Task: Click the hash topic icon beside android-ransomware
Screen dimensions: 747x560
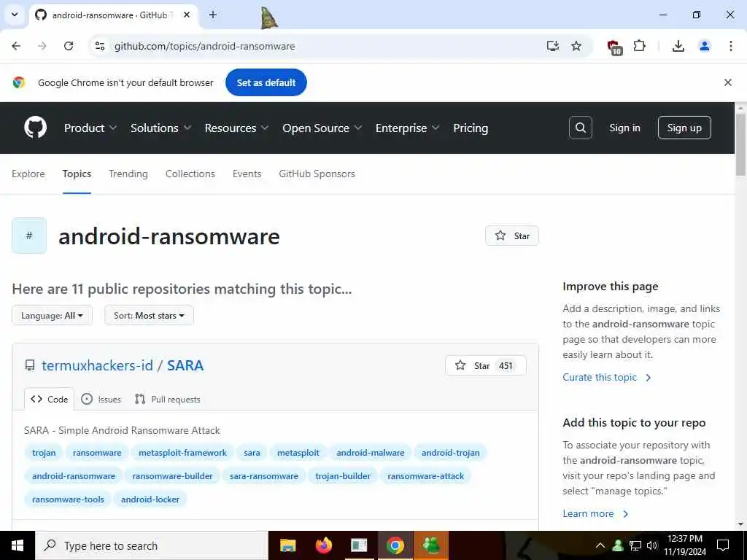Action: tap(29, 236)
